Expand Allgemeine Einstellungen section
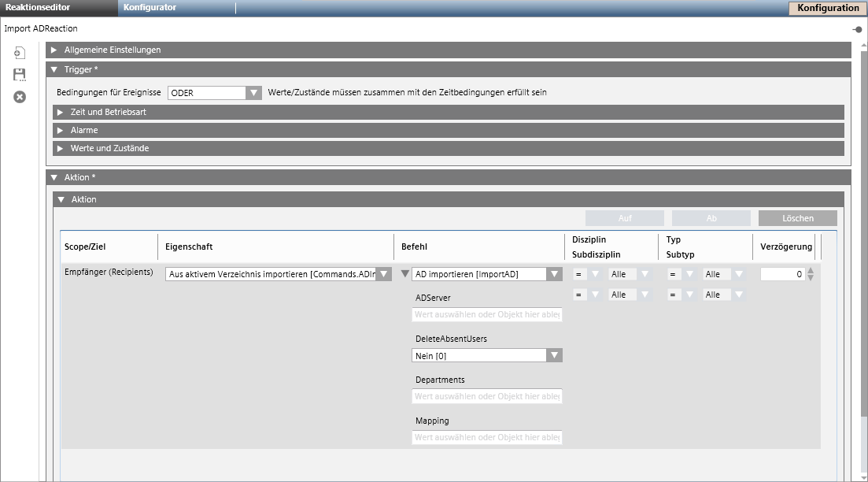The image size is (868, 482). coord(54,50)
